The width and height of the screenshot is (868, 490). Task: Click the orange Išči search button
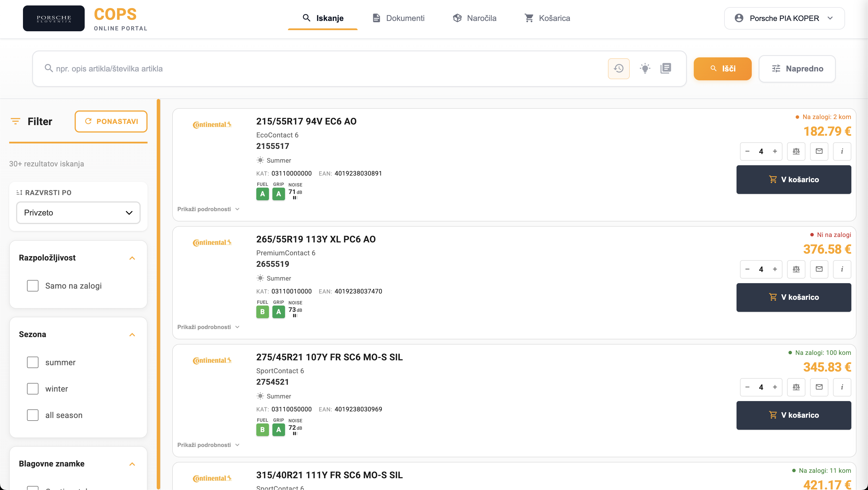coord(722,69)
